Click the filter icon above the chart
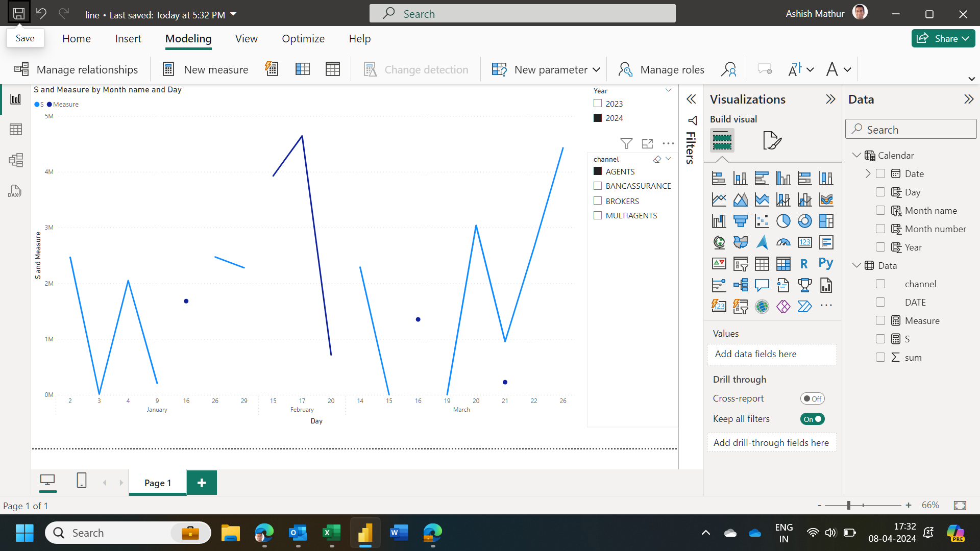The height and width of the screenshot is (551, 980). 626,143
